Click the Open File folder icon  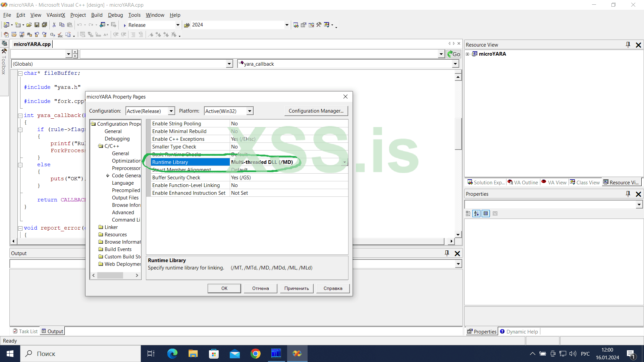29,25
